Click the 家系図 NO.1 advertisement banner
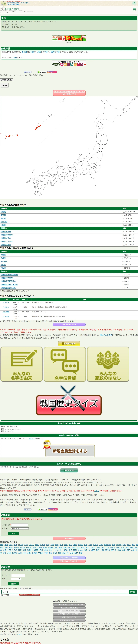This screenshot has width=138, height=644. 69,38
